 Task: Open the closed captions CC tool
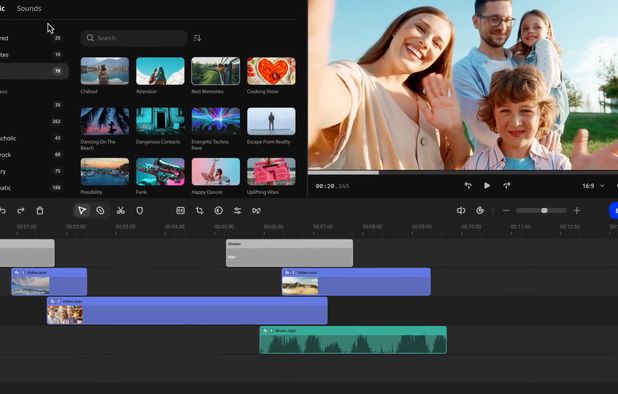click(181, 210)
